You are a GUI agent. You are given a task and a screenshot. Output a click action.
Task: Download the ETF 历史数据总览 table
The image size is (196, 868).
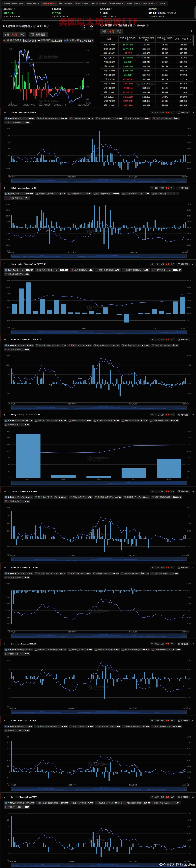pos(192,32)
